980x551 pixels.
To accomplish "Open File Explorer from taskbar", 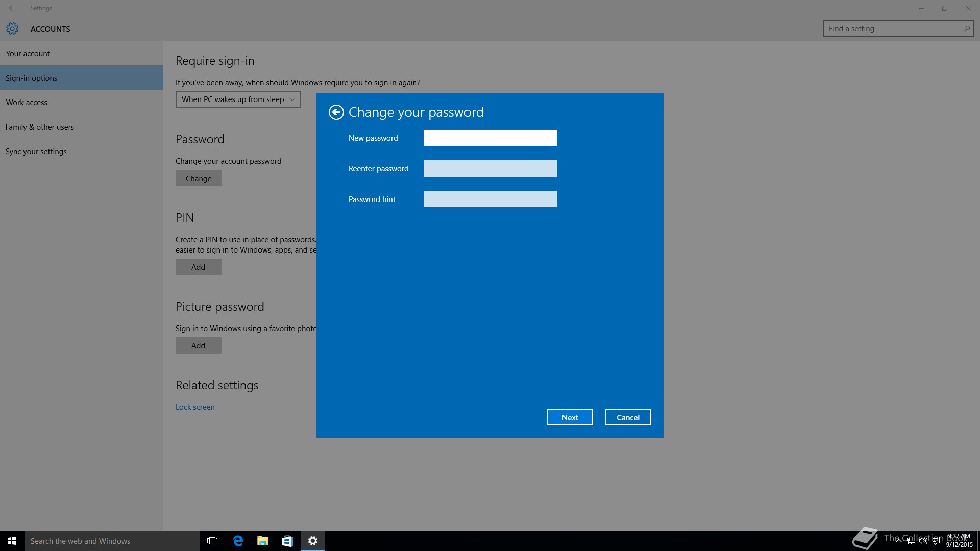I will point(263,541).
